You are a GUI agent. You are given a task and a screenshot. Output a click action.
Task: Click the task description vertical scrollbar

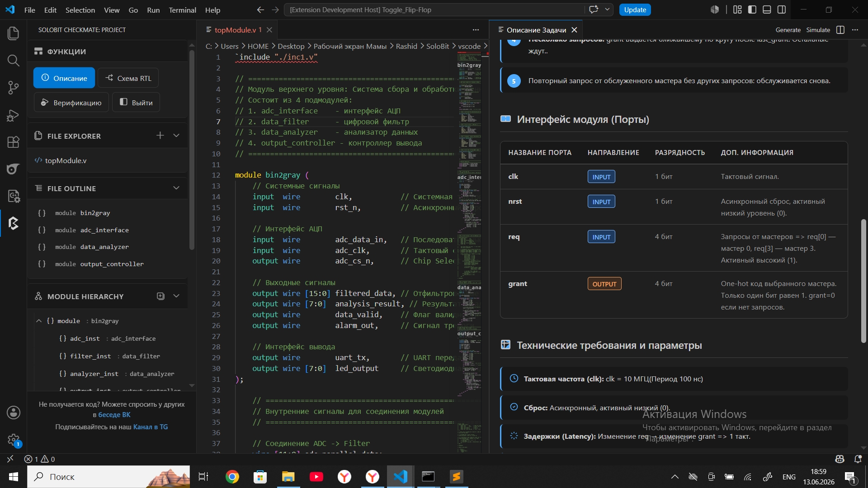tap(863, 280)
